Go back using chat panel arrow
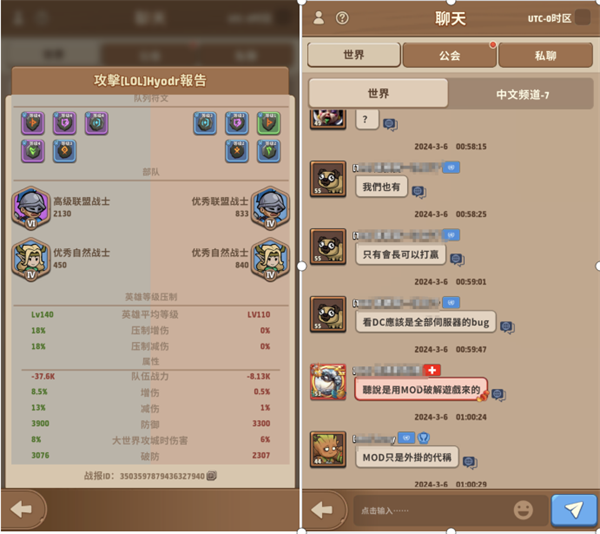Screen dimensions: 600x534 [x=322, y=510]
